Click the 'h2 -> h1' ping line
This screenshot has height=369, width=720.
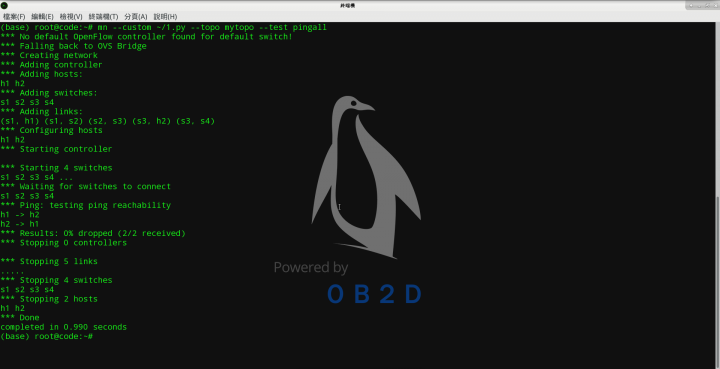tap(20, 224)
